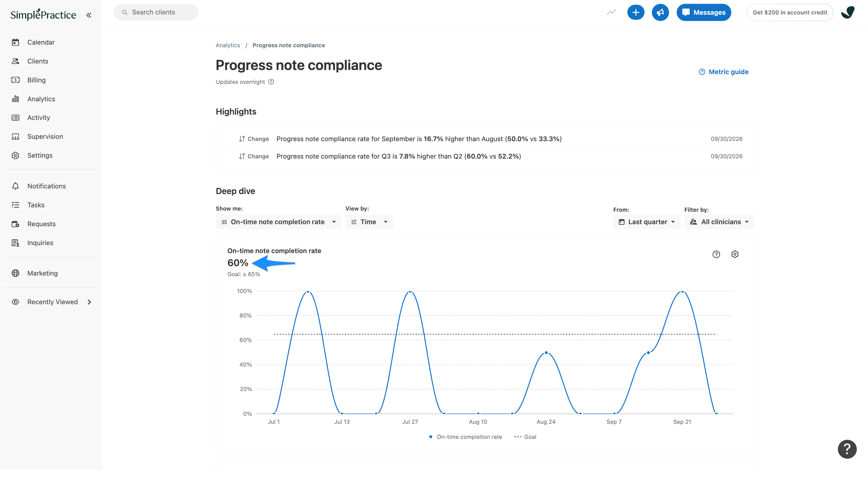This screenshot has height=482, width=868.
Task: Open the Last quarter date range dropdown
Action: coord(647,222)
